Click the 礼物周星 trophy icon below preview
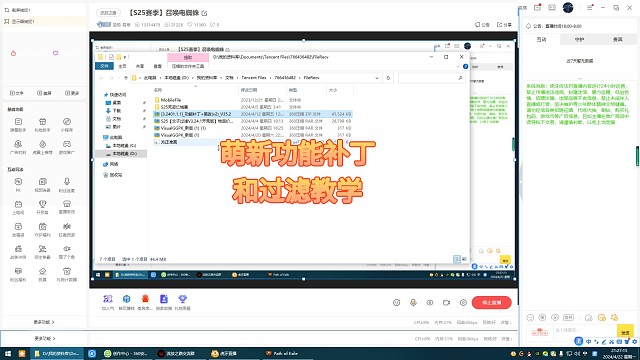This screenshot has height=360, width=640. point(182,299)
